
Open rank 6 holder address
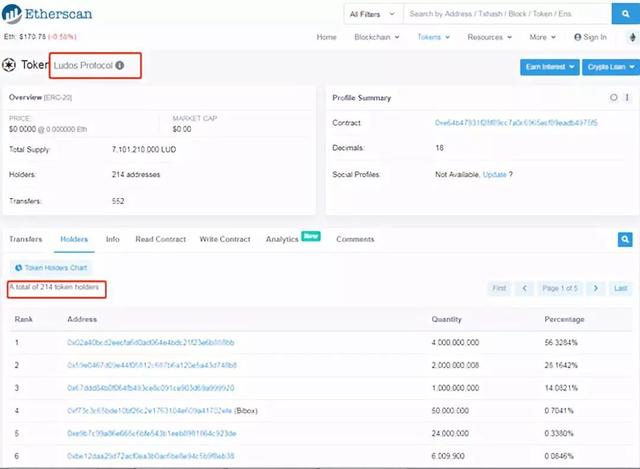click(151, 456)
